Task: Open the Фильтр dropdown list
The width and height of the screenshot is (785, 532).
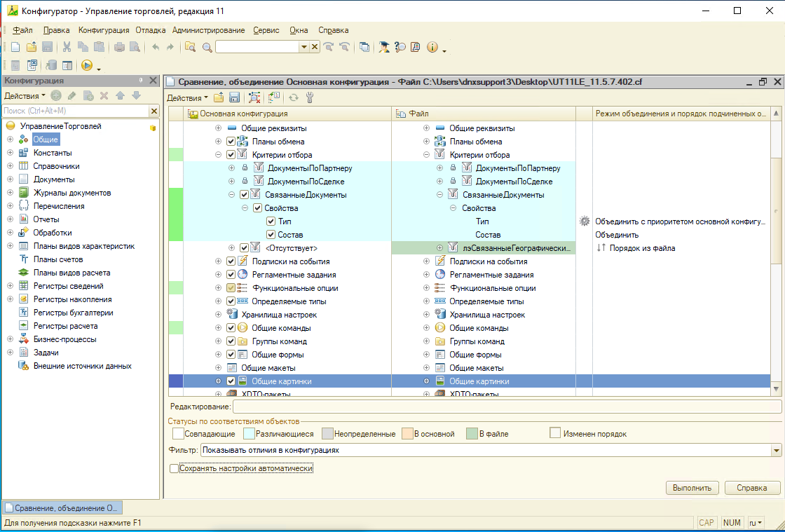Action: pos(776,450)
